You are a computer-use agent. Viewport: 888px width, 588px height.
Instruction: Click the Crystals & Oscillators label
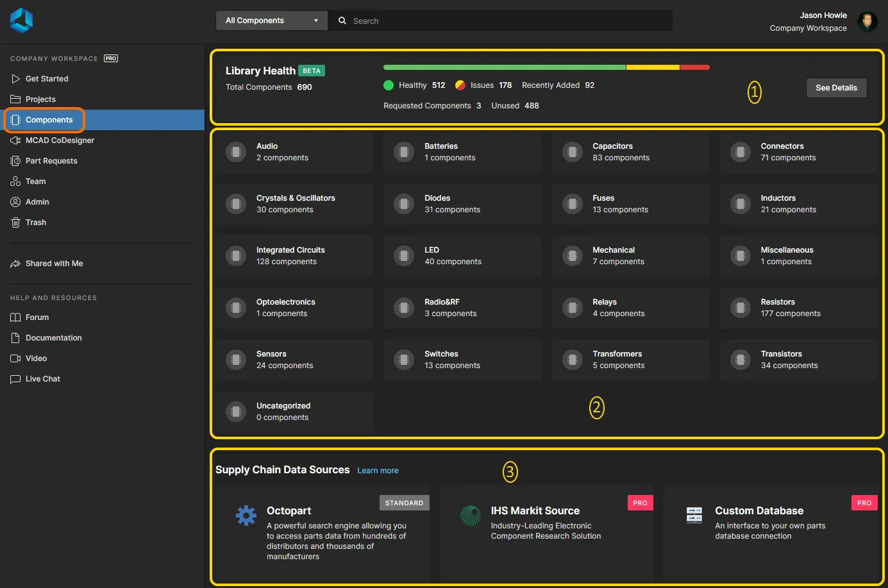[296, 198]
